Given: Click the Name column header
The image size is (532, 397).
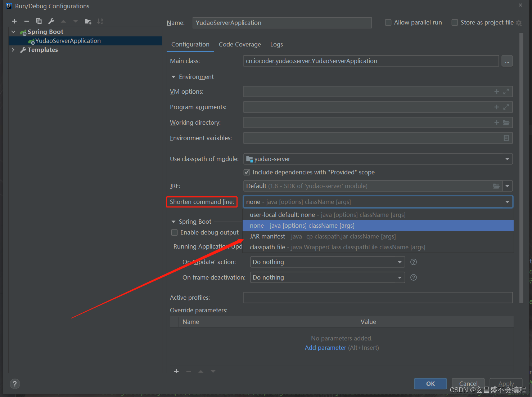Looking at the screenshot, I should [268, 322].
